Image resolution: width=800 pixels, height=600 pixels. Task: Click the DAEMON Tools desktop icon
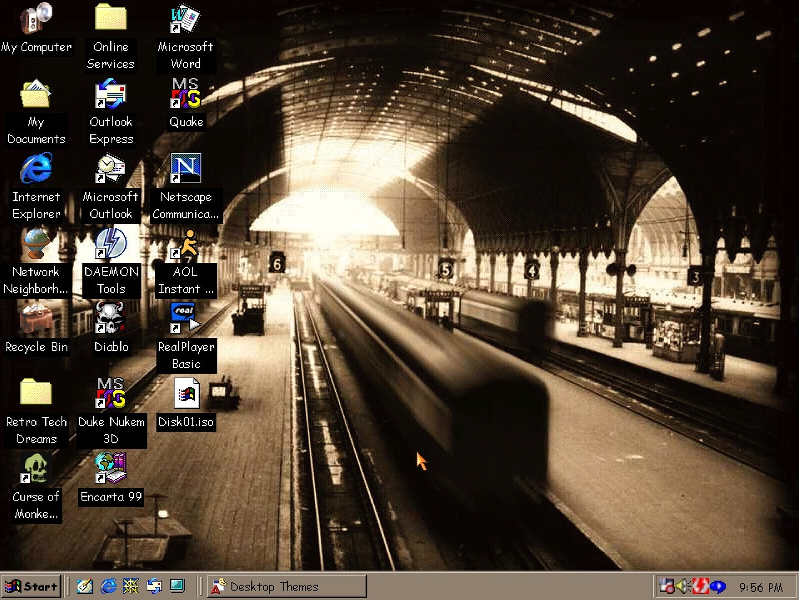pos(111,244)
